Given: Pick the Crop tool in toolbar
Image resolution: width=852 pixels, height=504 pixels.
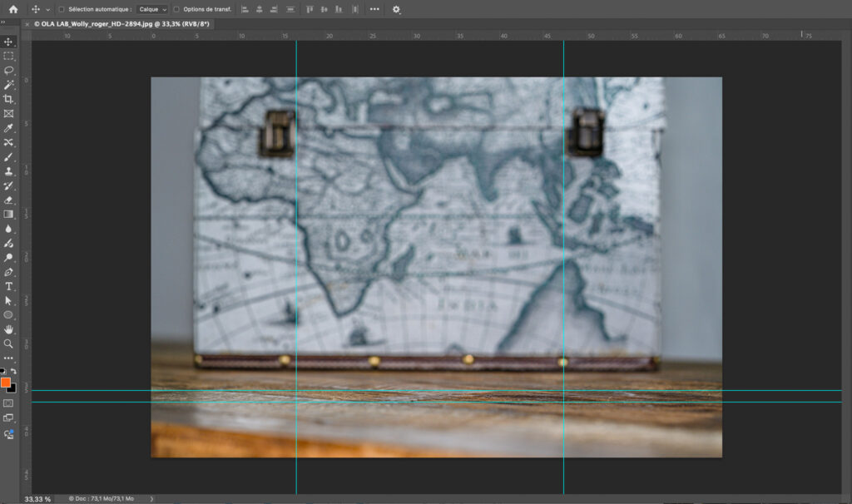Looking at the screenshot, I should [x=8, y=99].
